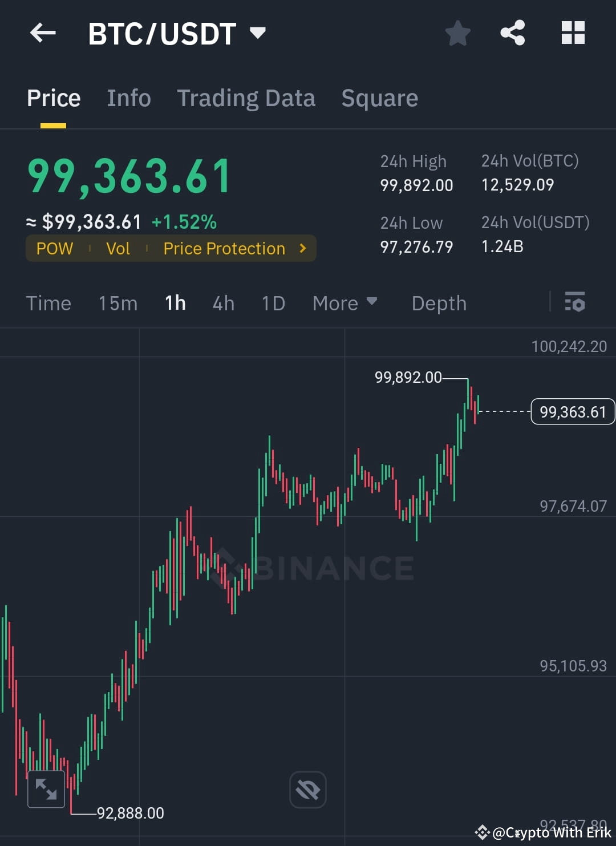The image size is (616, 846).
Task: Switch to the Info tab
Action: (x=128, y=98)
